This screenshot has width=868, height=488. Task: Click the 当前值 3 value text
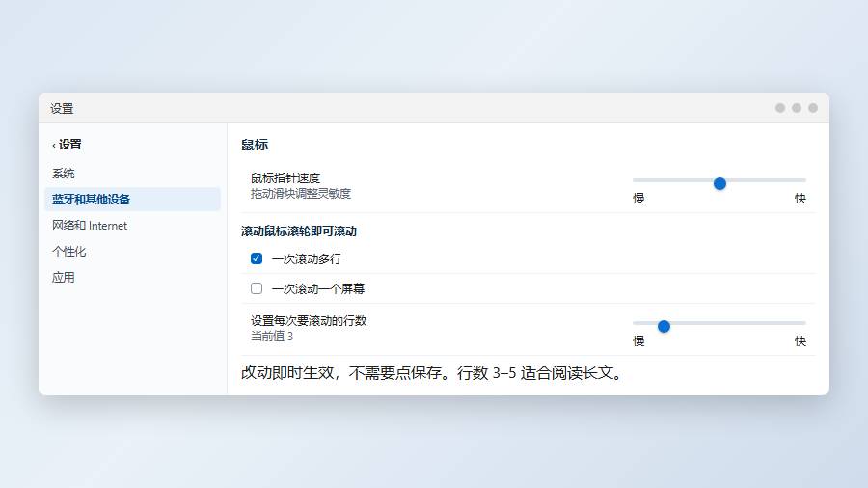272,337
